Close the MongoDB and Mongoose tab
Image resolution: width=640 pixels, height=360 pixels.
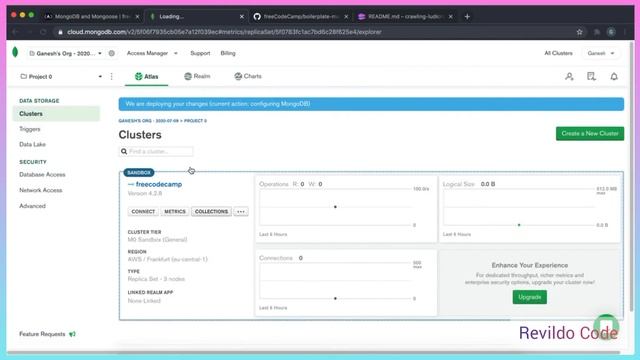click(x=137, y=16)
